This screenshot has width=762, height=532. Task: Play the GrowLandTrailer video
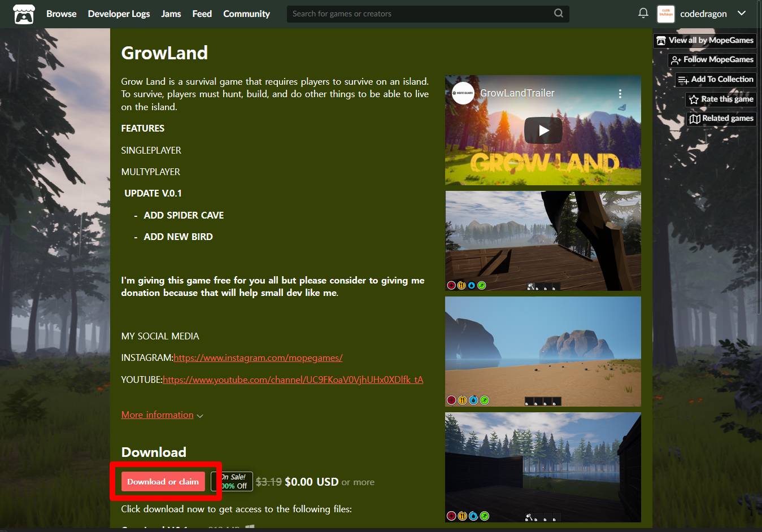(543, 130)
